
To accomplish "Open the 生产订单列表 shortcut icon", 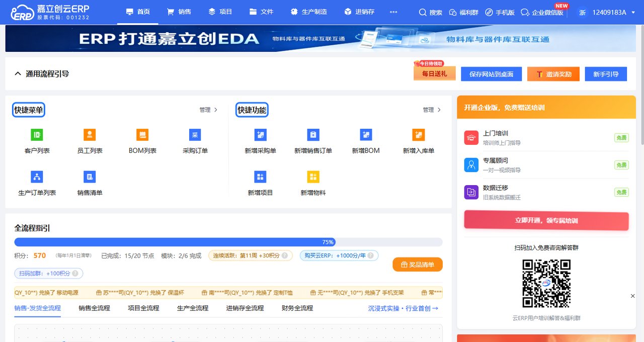I will tap(37, 177).
